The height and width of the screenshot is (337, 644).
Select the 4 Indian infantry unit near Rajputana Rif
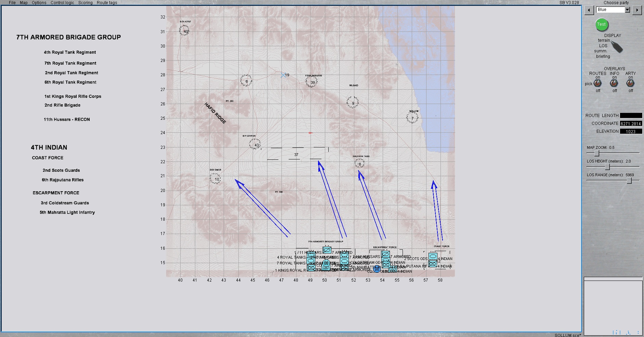point(433,264)
